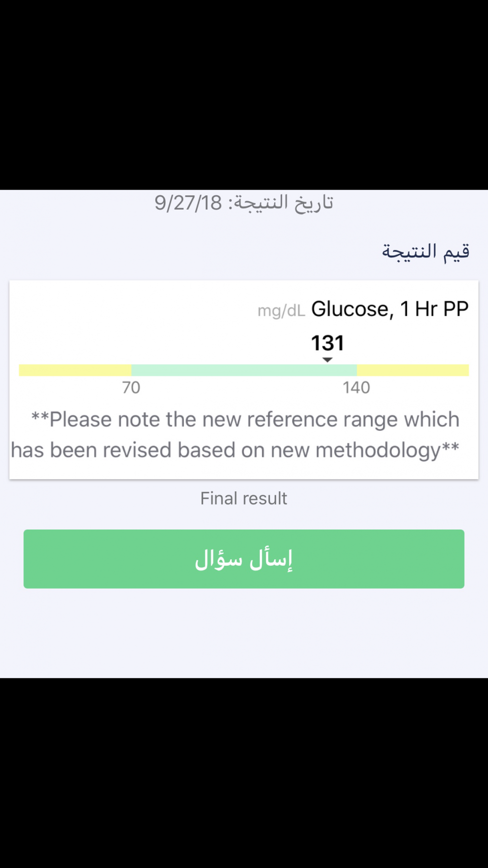
Task: Tap the 9/27/18 result date
Action: tap(188, 203)
